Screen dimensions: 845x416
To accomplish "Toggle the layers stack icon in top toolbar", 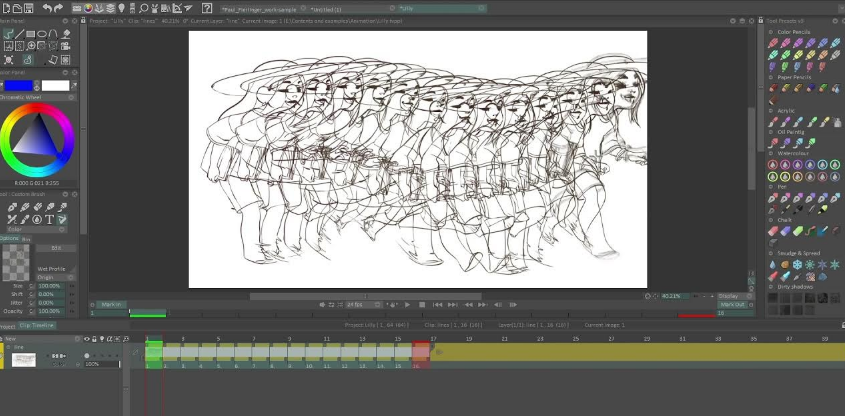I will point(110,8).
